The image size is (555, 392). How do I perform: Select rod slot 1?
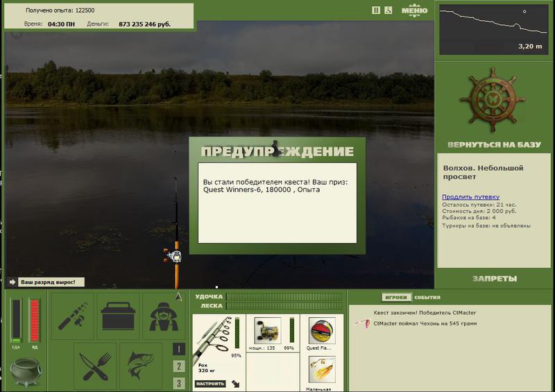[x=179, y=350]
